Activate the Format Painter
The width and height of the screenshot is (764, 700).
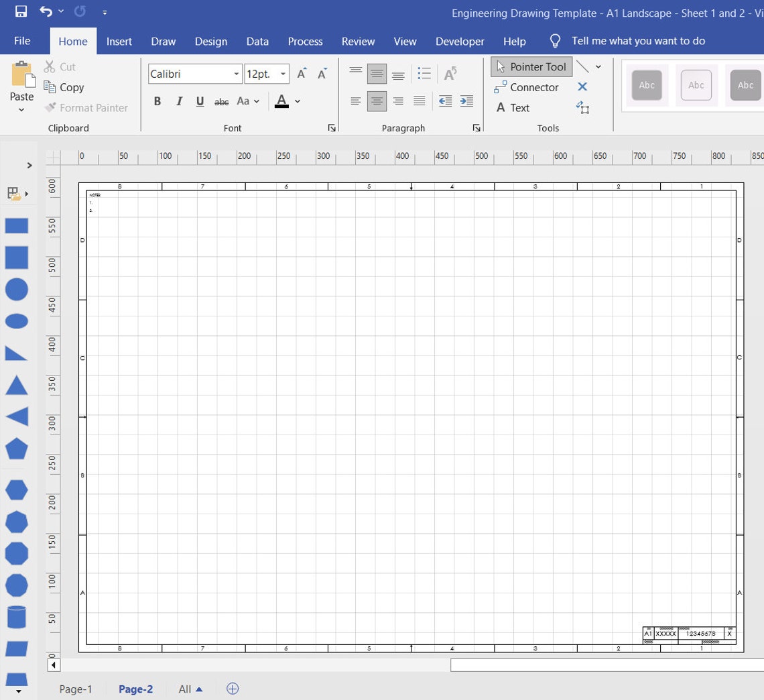click(x=86, y=107)
